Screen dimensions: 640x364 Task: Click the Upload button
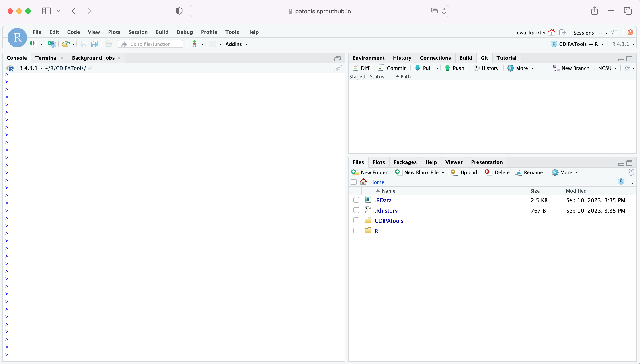click(464, 172)
